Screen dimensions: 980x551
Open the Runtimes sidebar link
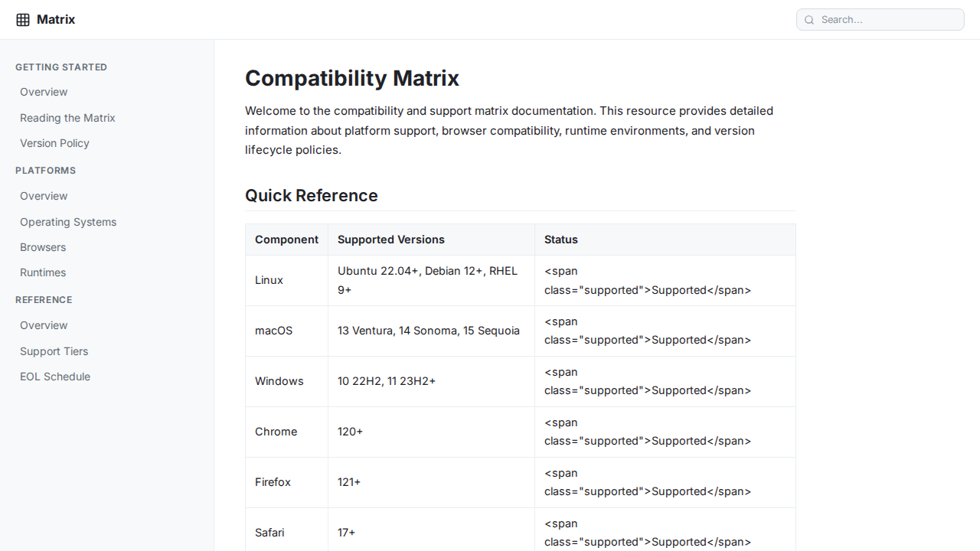(x=43, y=272)
